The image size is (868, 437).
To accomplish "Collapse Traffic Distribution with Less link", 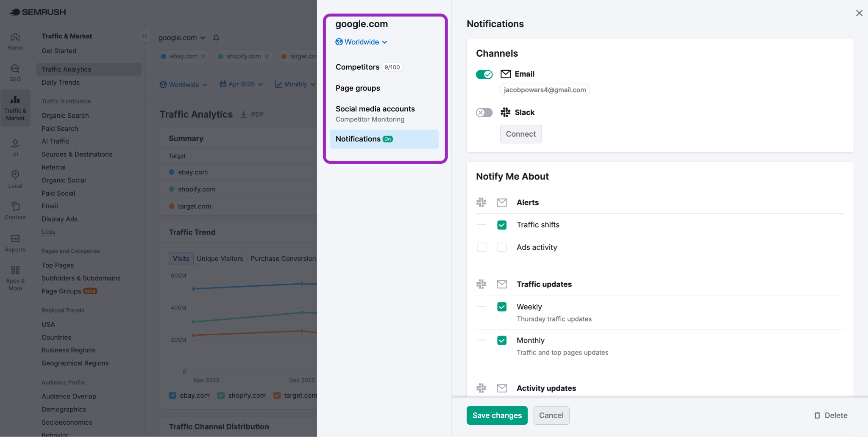I will tap(48, 232).
